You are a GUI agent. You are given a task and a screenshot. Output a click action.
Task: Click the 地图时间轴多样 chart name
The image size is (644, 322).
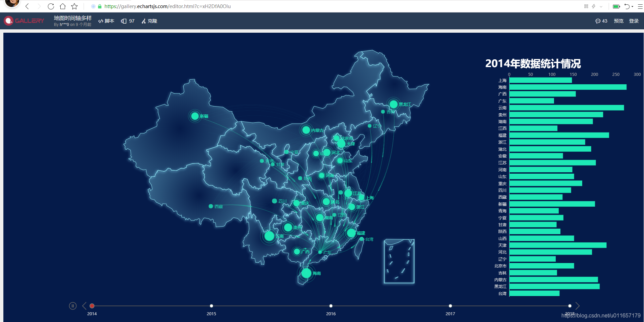pos(73,18)
